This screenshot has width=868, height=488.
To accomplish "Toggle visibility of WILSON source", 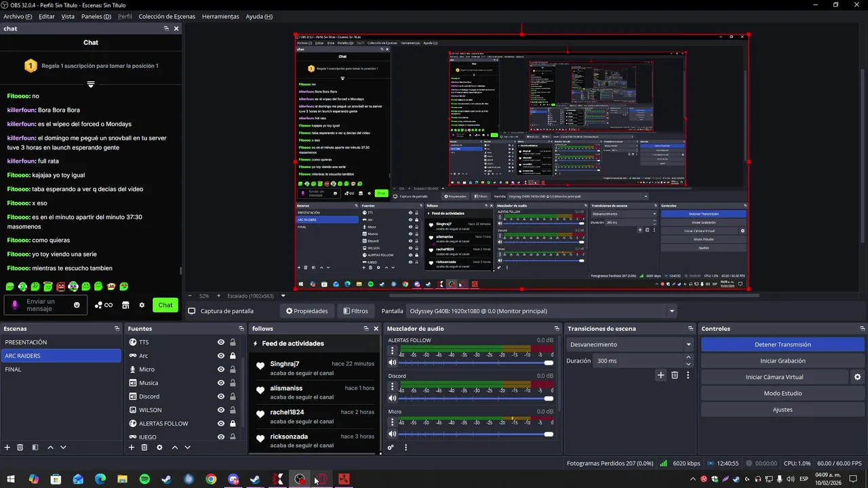I will click(x=220, y=410).
